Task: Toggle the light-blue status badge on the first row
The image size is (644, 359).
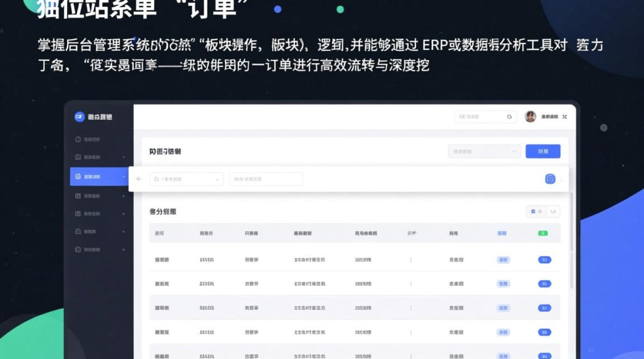Action: 503,259
